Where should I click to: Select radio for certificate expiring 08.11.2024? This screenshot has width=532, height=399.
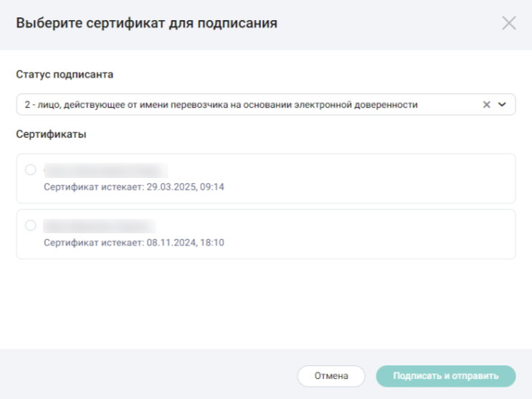31,225
